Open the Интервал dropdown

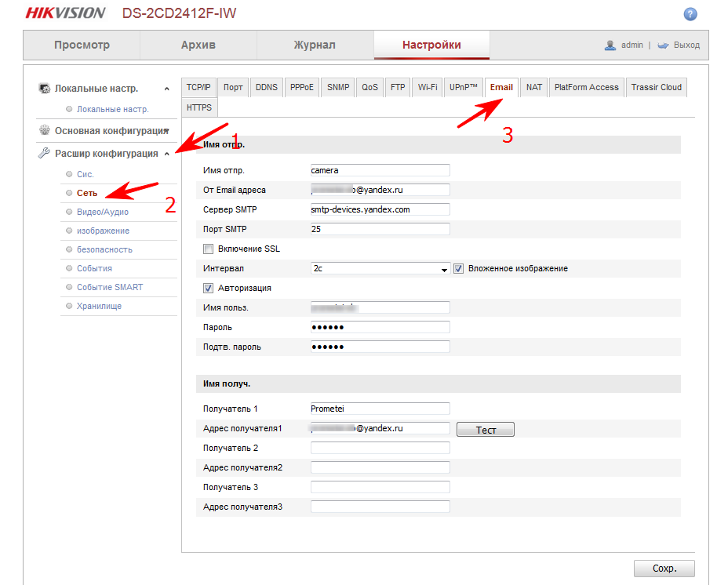pyautogui.click(x=380, y=268)
